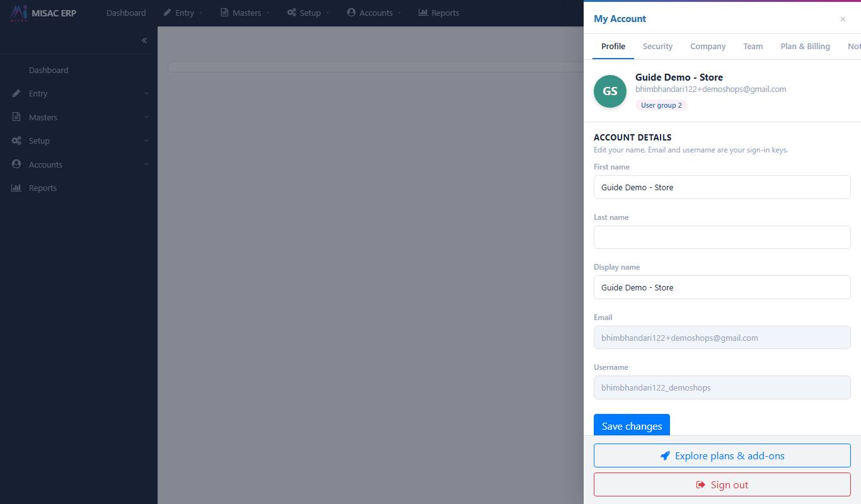861x504 pixels.
Task: Open the Entry dropdown in top navbar
Action: (x=183, y=13)
